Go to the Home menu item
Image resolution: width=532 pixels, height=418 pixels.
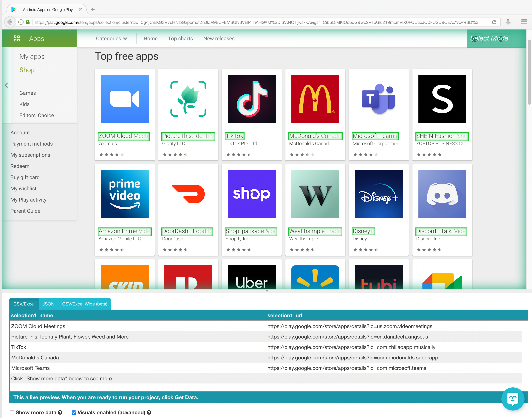point(150,38)
